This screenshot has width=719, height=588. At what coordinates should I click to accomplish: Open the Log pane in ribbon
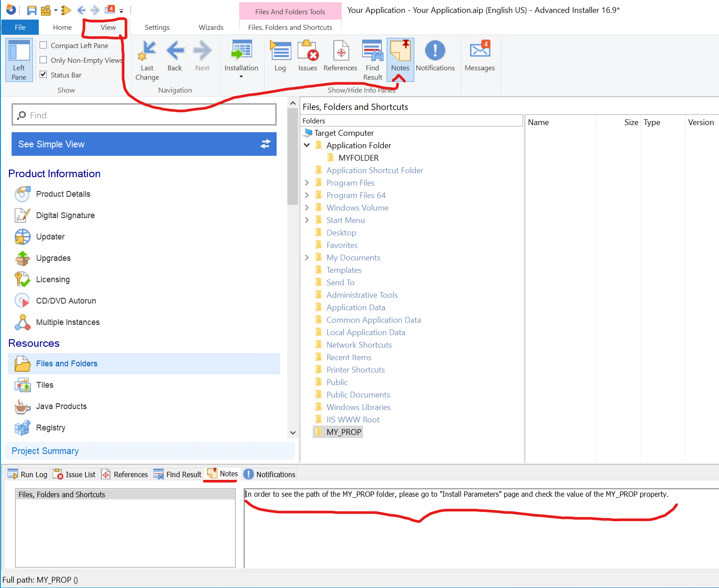[280, 56]
